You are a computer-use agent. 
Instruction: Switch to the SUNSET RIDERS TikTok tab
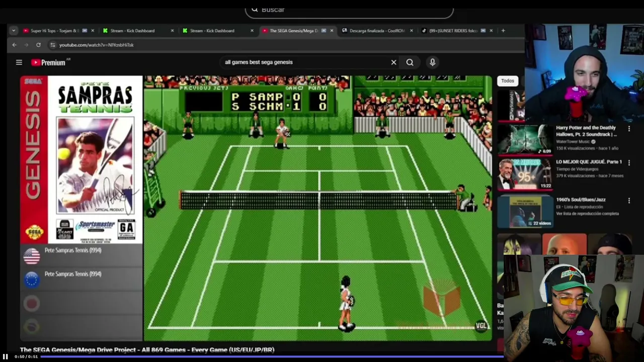(x=453, y=31)
